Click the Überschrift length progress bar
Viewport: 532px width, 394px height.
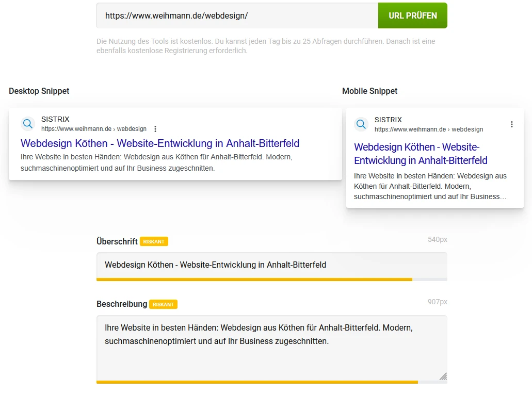272,280
